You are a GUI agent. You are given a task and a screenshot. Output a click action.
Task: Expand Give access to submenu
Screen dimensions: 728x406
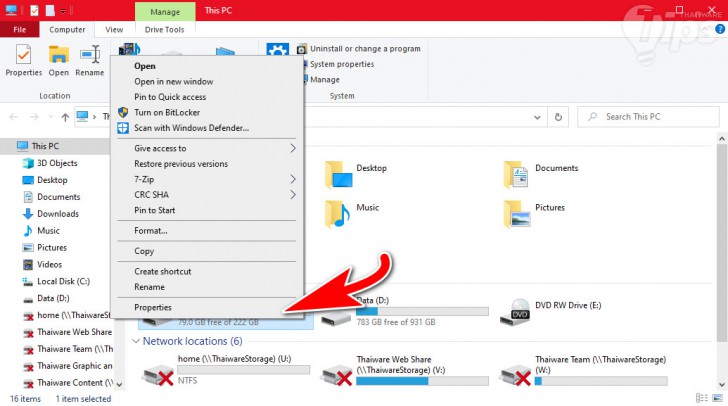[x=207, y=148]
